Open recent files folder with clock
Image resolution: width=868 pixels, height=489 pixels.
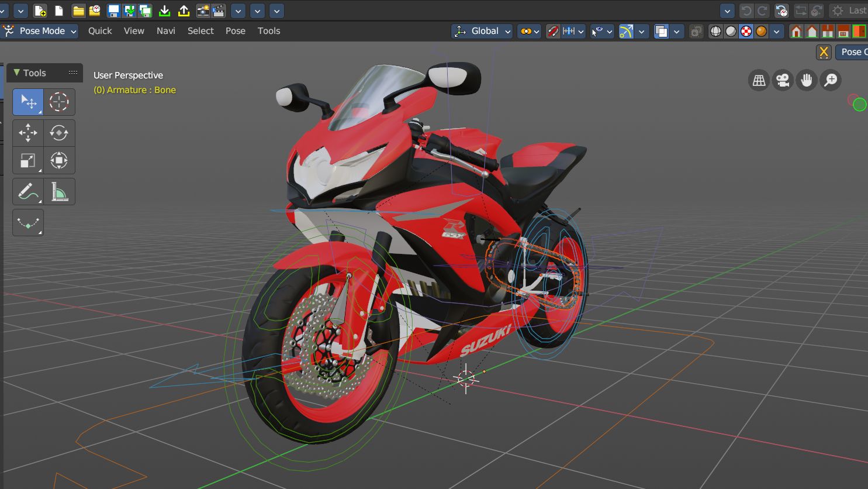[94, 11]
